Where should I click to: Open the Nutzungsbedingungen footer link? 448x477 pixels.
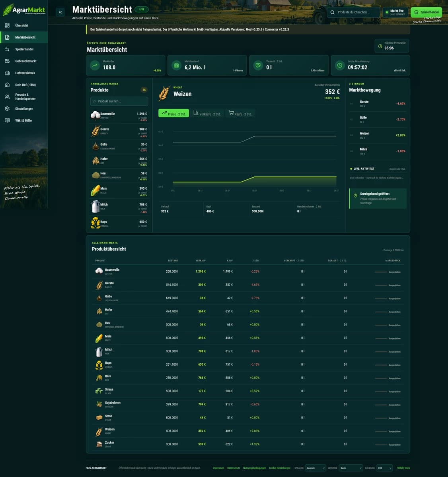click(x=255, y=468)
